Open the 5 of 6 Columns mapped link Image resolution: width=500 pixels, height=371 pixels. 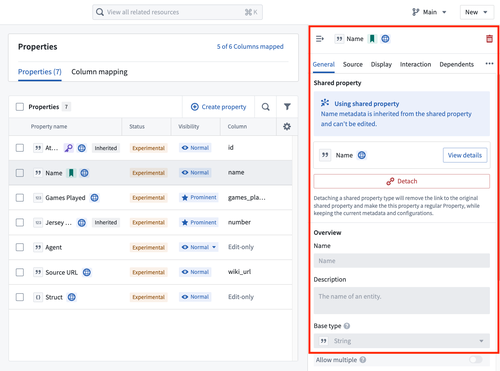coord(250,46)
